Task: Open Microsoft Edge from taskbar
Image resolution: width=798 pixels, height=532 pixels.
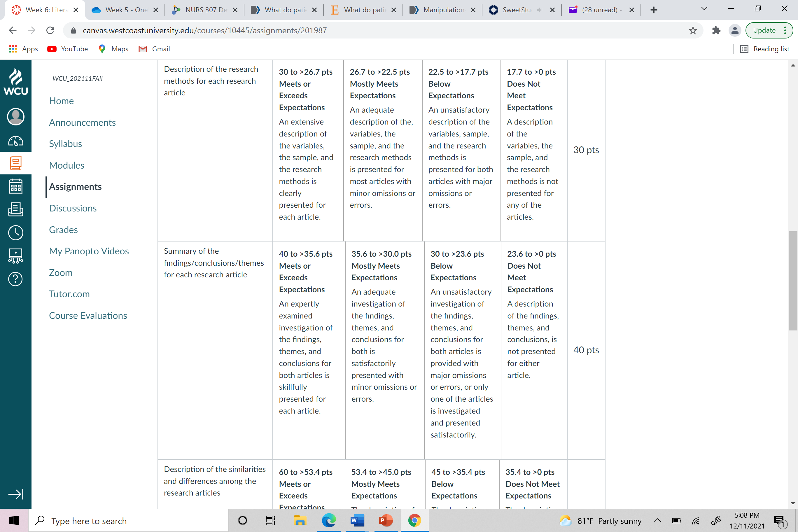Action: coord(329,520)
